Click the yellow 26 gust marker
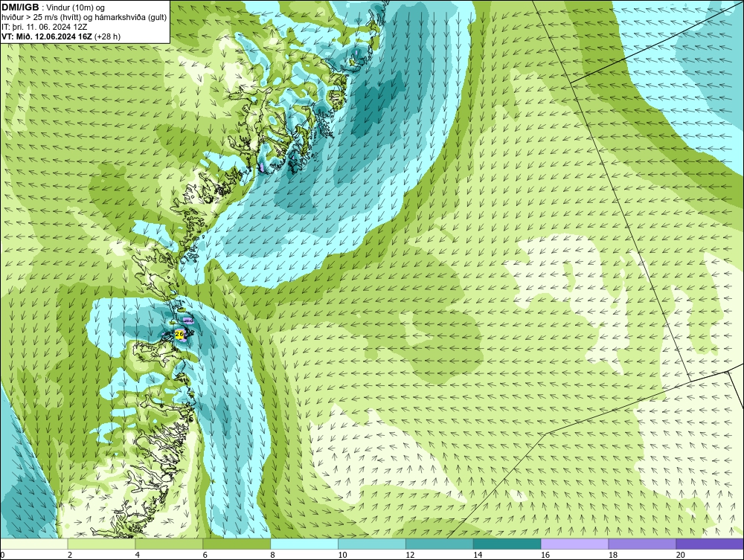The image size is (744, 560). (x=179, y=335)
